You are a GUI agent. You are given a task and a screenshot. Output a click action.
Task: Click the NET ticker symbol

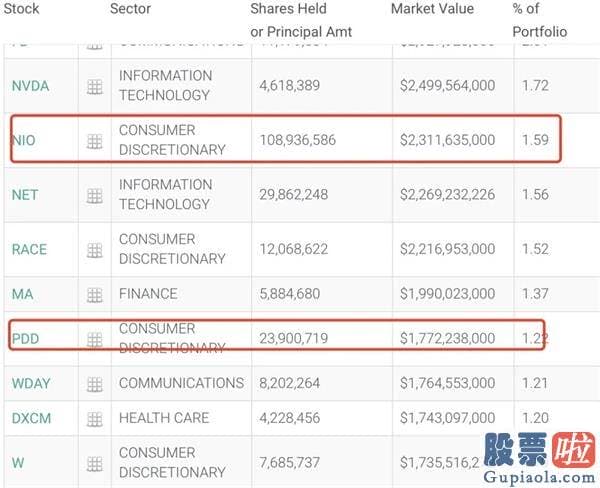[x=25, y=195]
